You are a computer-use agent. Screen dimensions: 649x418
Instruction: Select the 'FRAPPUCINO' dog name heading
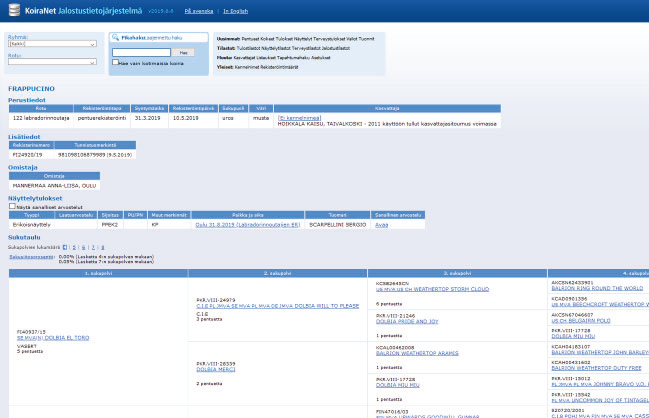31,89
